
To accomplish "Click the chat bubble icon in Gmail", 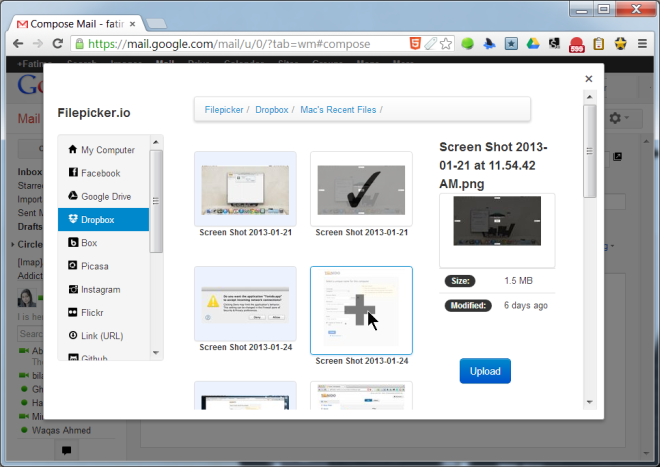I will pos(67,450).
